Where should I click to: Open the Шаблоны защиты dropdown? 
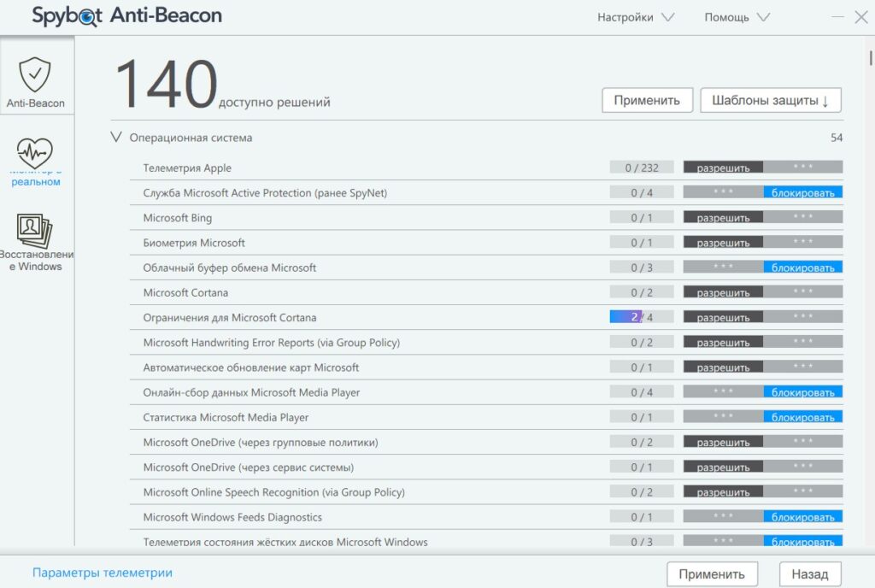(x=771, y=100)
